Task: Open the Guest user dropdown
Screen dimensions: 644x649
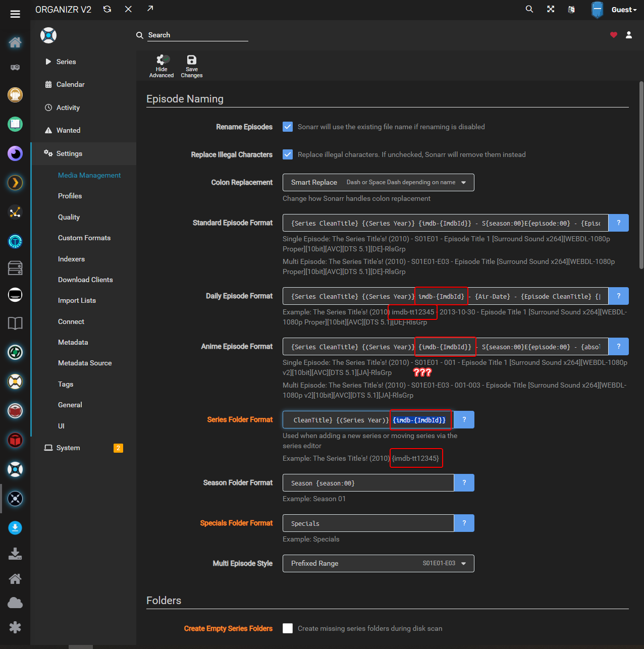Action: tap(624, 10)
